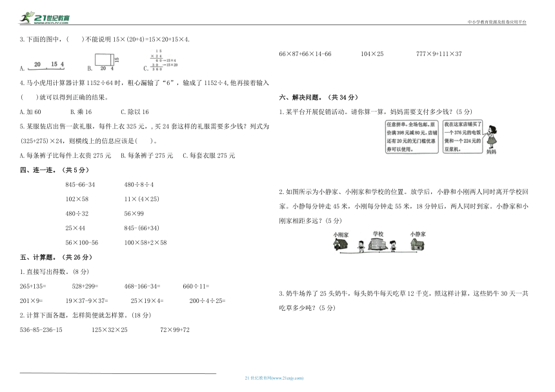Select answer option A. 加60
Screen dimensions: 555x392
30,112
